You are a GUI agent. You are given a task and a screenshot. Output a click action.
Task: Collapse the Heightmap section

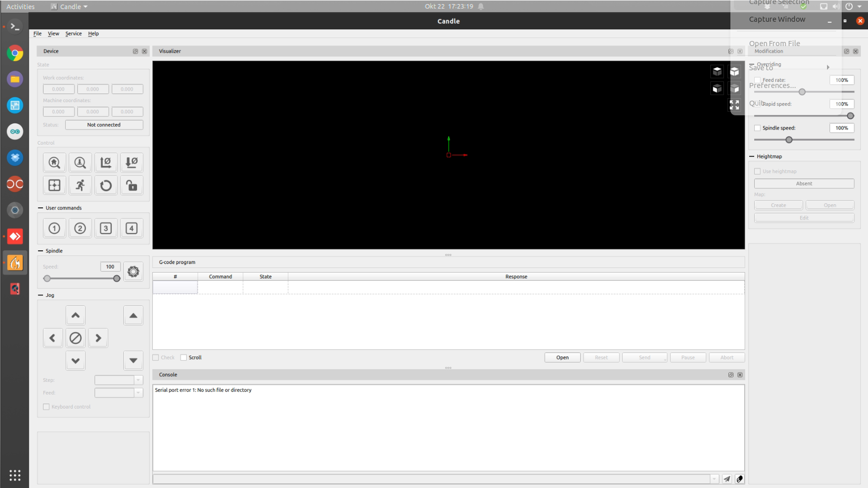[x=752, y=157]
